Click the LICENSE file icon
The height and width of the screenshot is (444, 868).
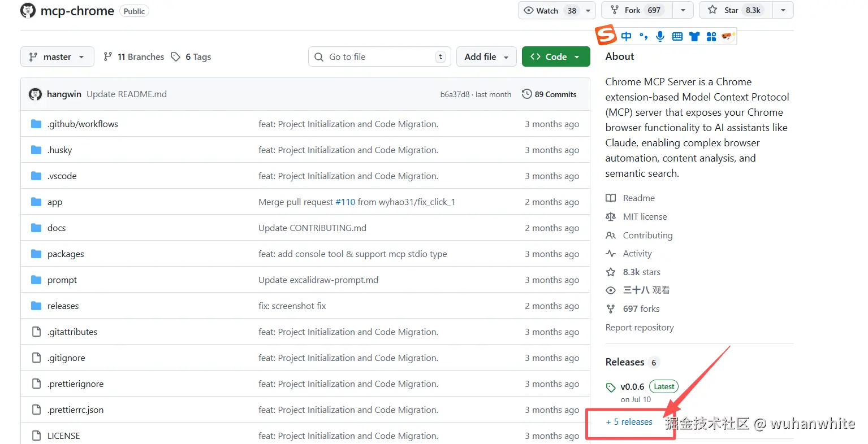click(36, 436)
